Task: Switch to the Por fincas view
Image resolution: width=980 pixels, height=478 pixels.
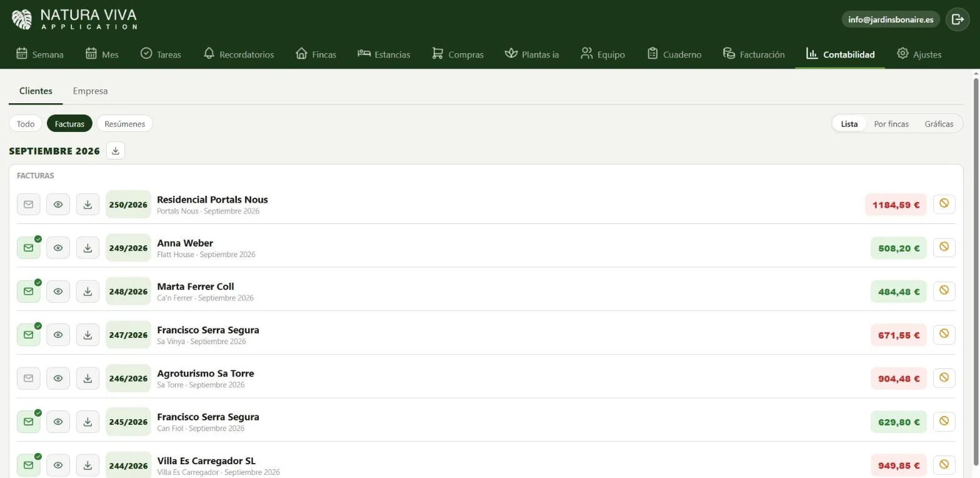Action: (891, 124)
